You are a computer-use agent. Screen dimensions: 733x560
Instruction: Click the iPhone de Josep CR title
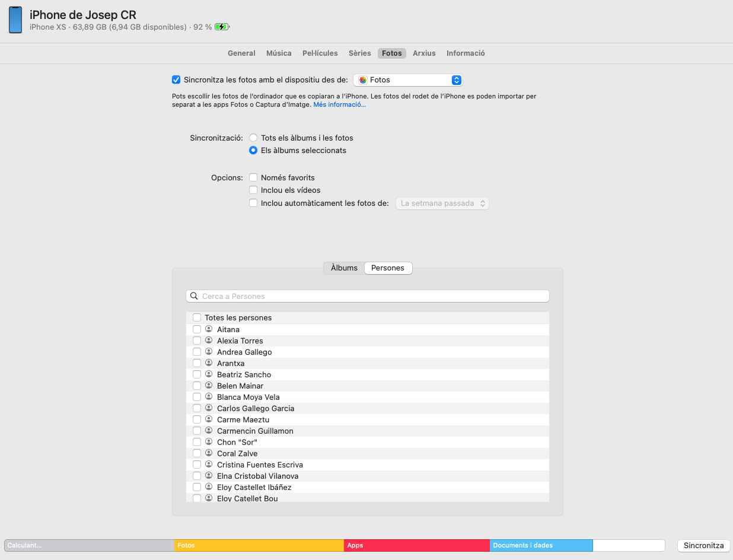point(83,15)
